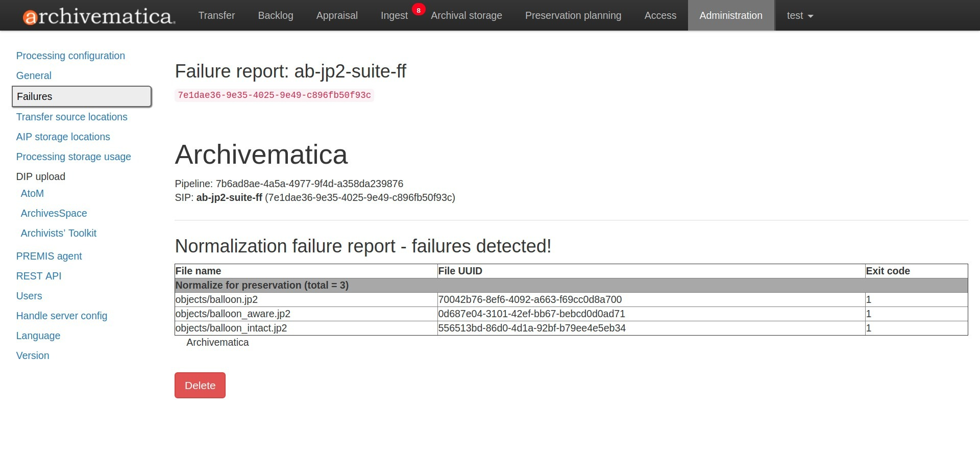Click the Archivematica logo
The width and height of the screenshot is (980, 461).
[97, 15]
